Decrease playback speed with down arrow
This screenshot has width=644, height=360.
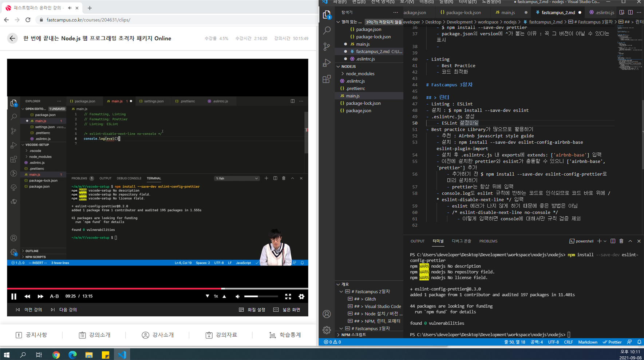208,296
